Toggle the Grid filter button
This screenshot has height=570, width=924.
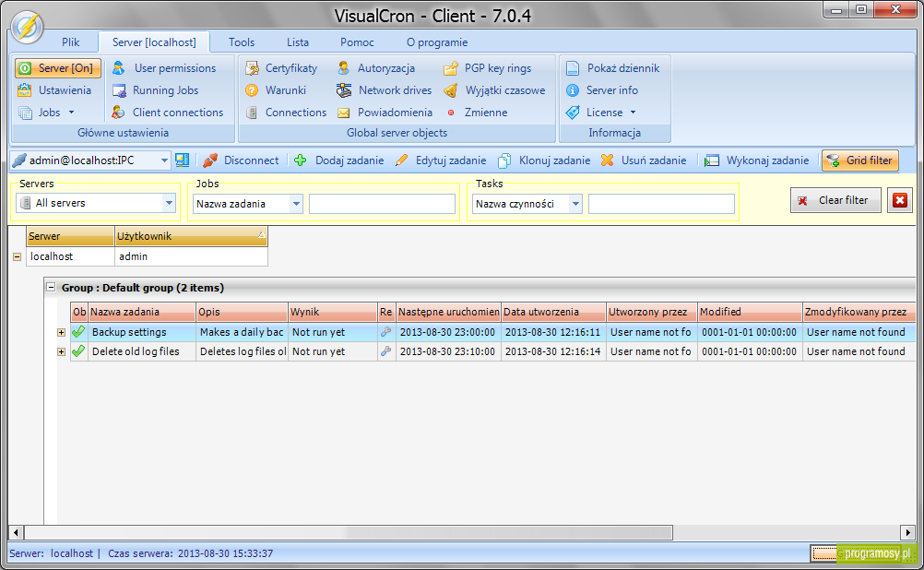859,160
